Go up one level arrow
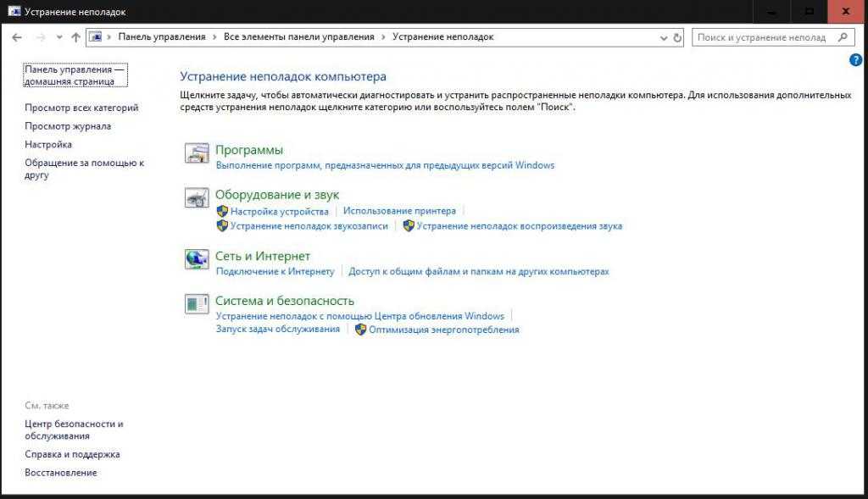The width and height of the screenshot is (868, 499). point(75,37)
